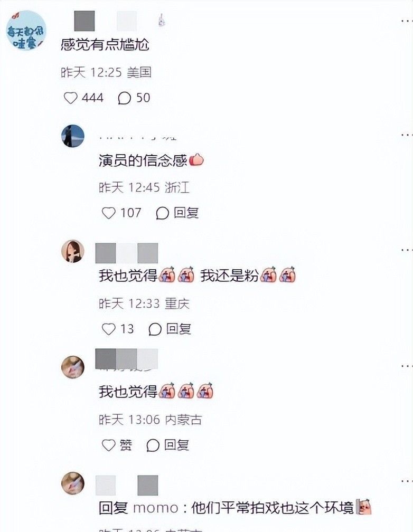Viewport: 413px width, 532px height.
Task: Open more options for the 浙江 comment
Action: coord(406,135)
